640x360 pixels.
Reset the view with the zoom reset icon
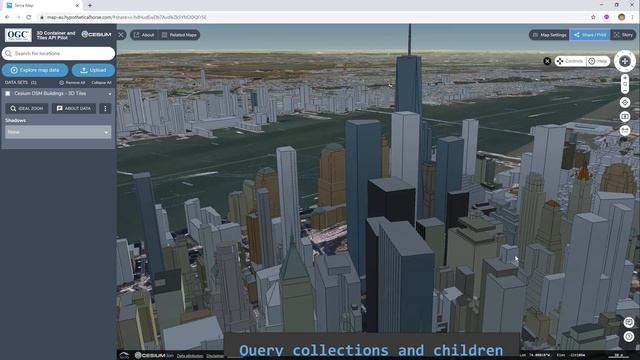click(625, 84)
